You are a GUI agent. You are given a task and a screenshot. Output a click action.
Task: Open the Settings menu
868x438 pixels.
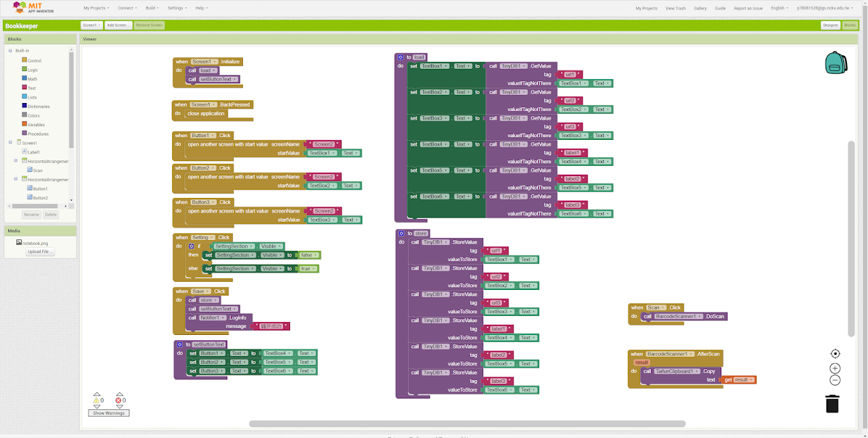[177, 8]
